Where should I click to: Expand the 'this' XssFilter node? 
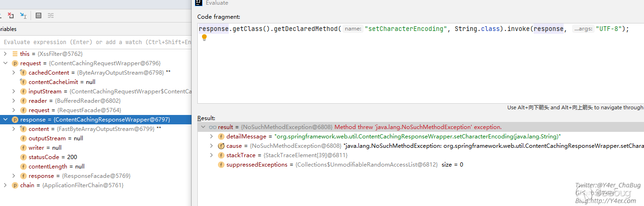(x=6, y=54)
